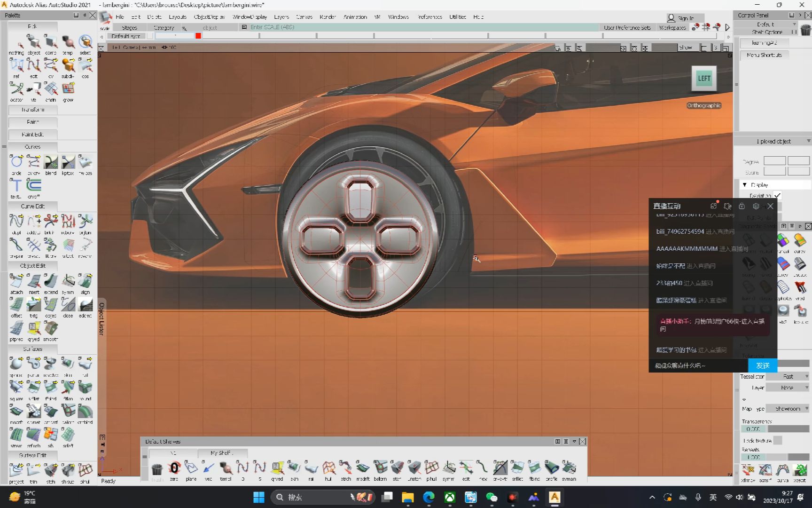The height and width of the screenshot is (508, 812).
Task: Click the Control Panel trash icon
Action: [805, 30]
